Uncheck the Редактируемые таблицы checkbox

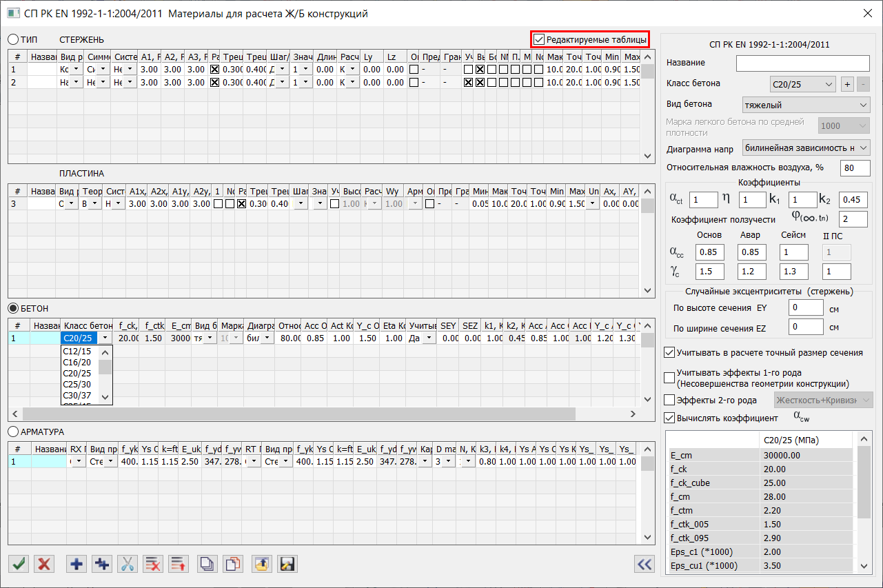[x=539, y=40]
